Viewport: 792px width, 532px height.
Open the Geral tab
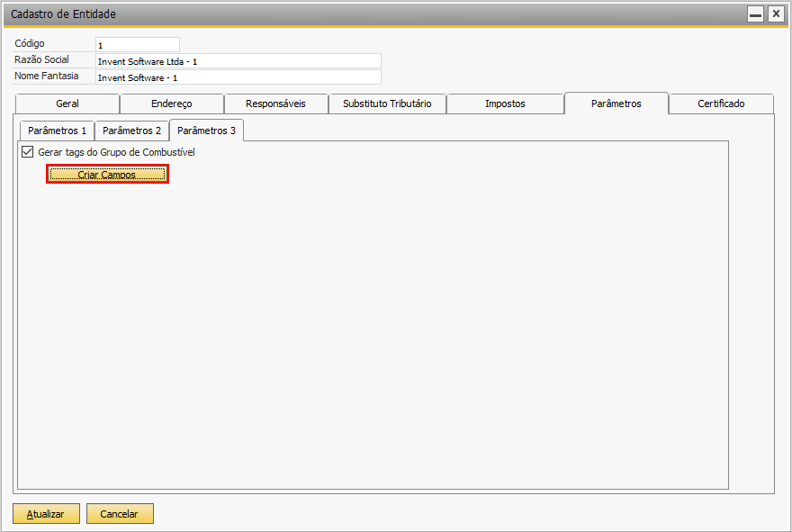[67, 104]
